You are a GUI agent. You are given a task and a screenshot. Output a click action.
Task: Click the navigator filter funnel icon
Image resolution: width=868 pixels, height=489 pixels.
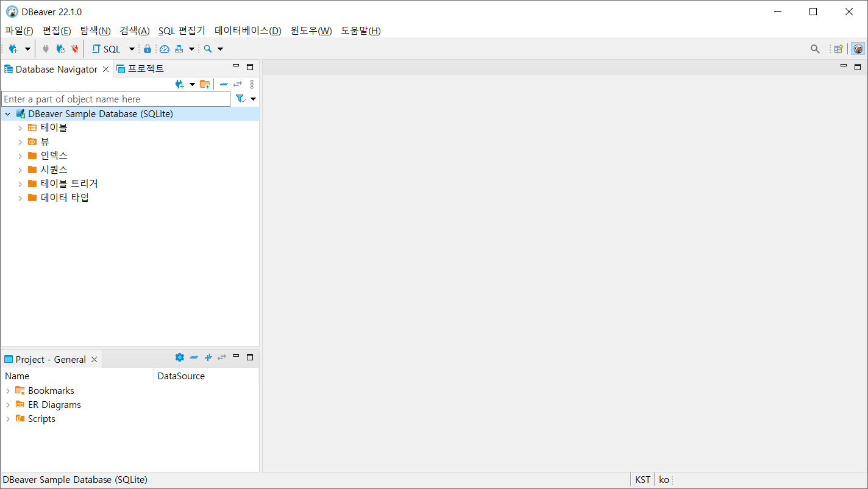(x=240, y=99)
